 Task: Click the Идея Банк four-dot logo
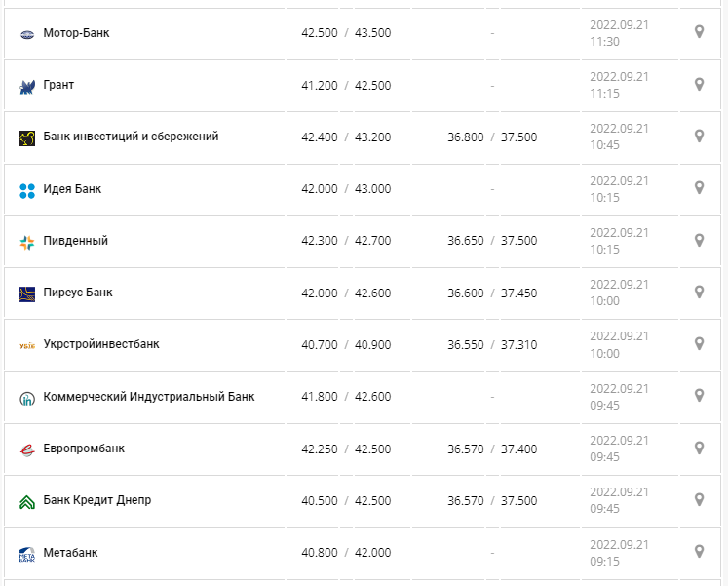(27, 190)
